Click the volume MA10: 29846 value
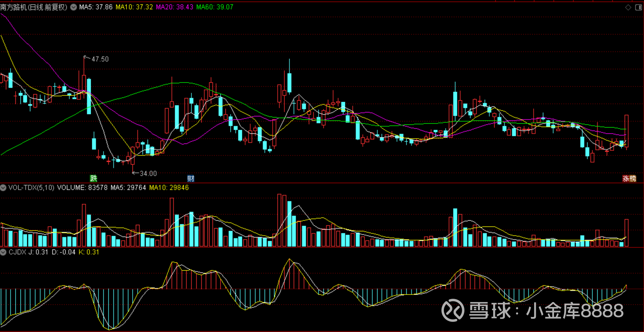The width and height of the screenshot is (644, 332). 169,188
